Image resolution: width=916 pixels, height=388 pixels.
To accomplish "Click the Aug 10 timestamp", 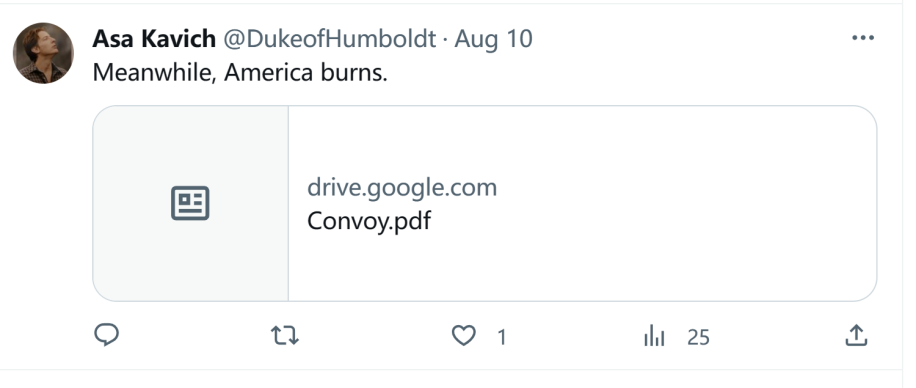I will pyautogui.click(x=494, y=39).
